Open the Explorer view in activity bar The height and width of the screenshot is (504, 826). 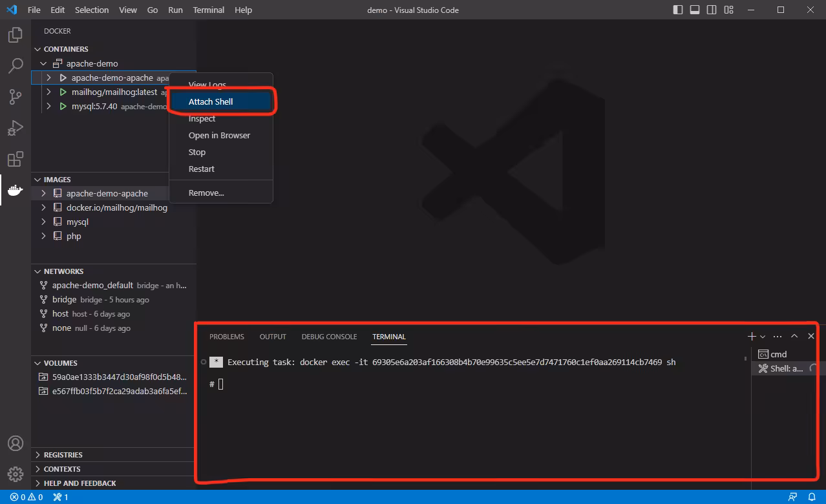[x=16, y=35]
